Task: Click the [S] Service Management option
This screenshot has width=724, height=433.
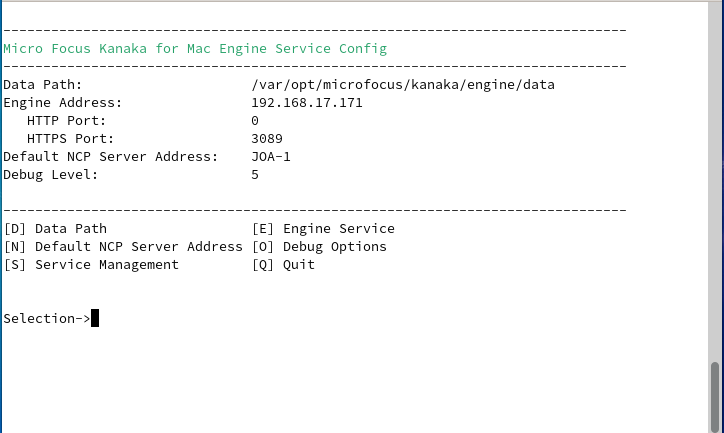Action: [x=91, y=265]
